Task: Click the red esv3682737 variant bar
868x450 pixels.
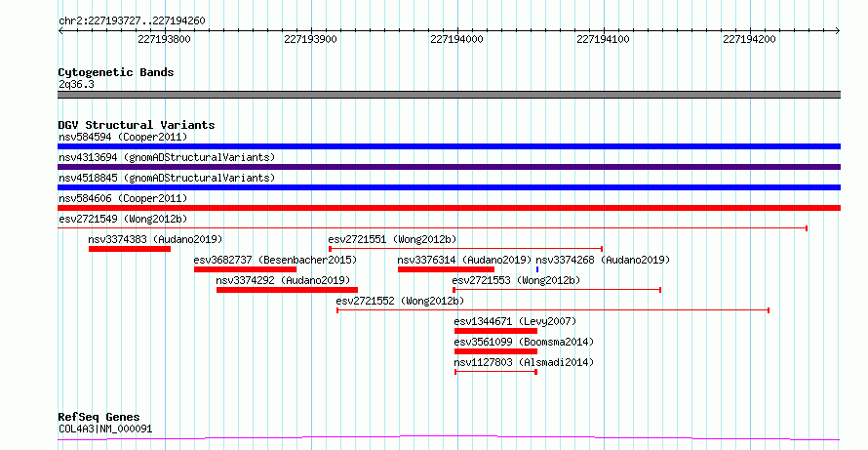Action: 245,269
